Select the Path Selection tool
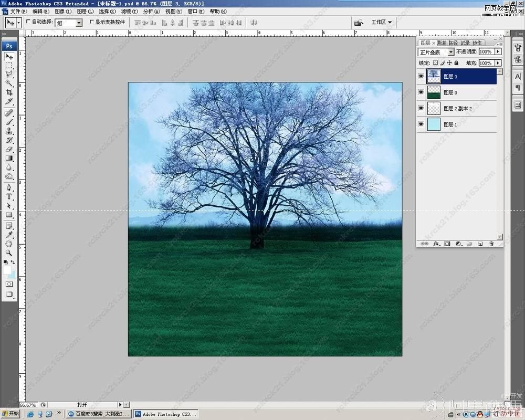 [x=9, y=206]
